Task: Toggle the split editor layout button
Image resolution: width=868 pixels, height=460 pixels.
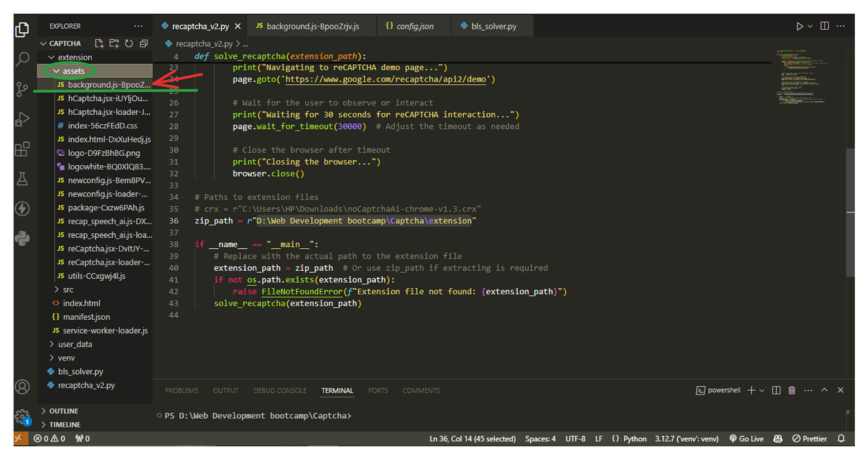Action: [x=824, y=26]
